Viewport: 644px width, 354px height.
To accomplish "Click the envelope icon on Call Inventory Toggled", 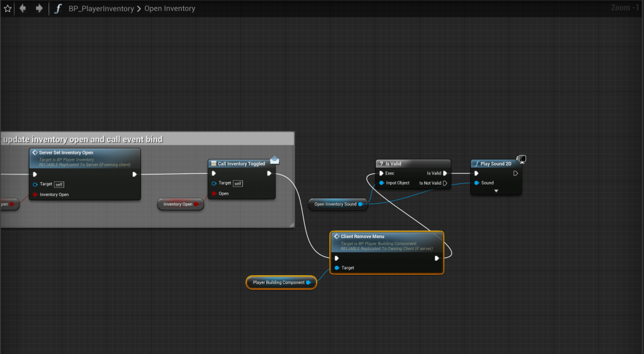I will click(274, 160).
